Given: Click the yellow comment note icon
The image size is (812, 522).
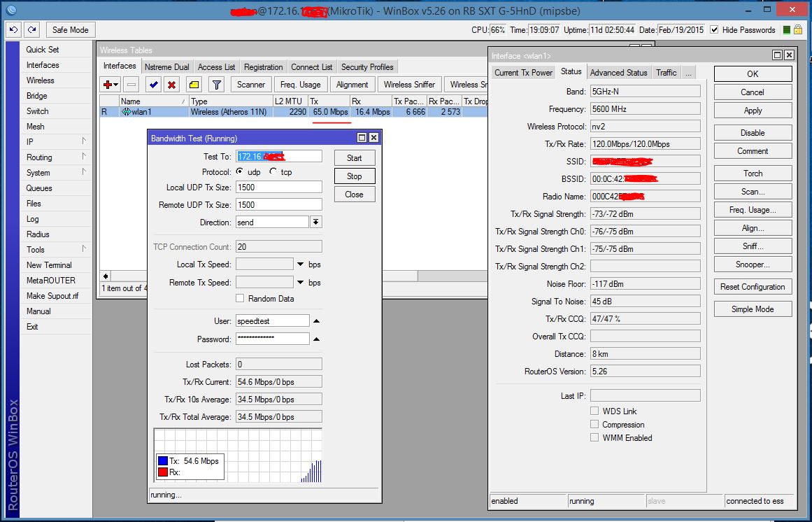Looking at the screenshot, I should (194, 85).
